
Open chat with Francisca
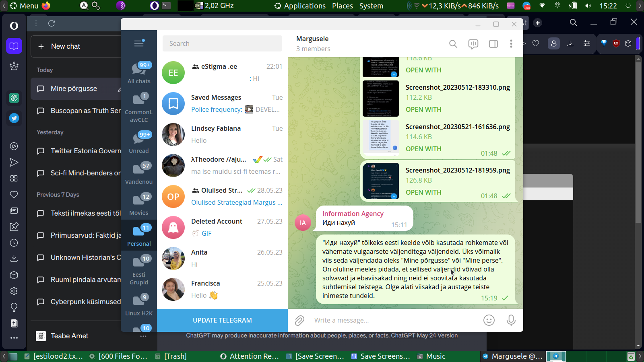point(222,290)
